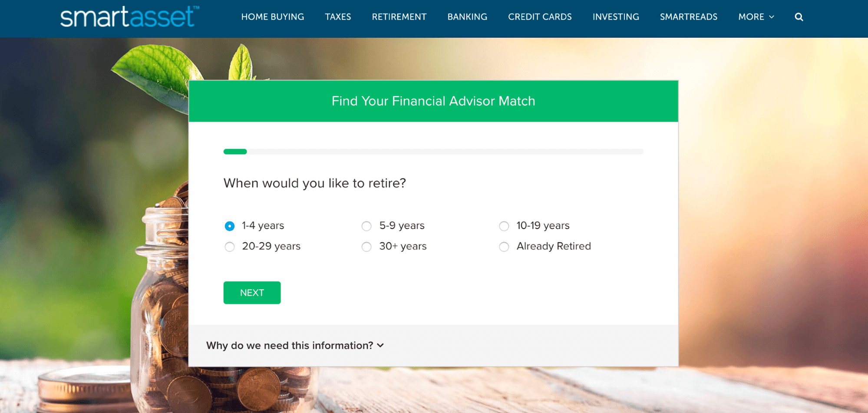
Task: Go to the Taxes section
Action: (338, 17)
